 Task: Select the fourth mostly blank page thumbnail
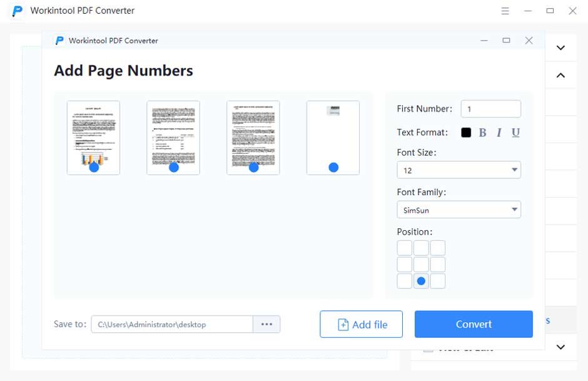point(333,138)
